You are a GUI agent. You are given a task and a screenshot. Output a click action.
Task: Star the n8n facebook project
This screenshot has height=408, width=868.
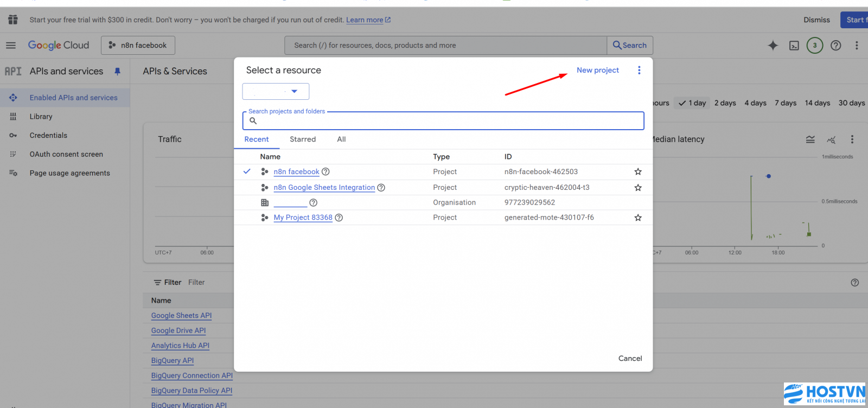click(638, 171)
